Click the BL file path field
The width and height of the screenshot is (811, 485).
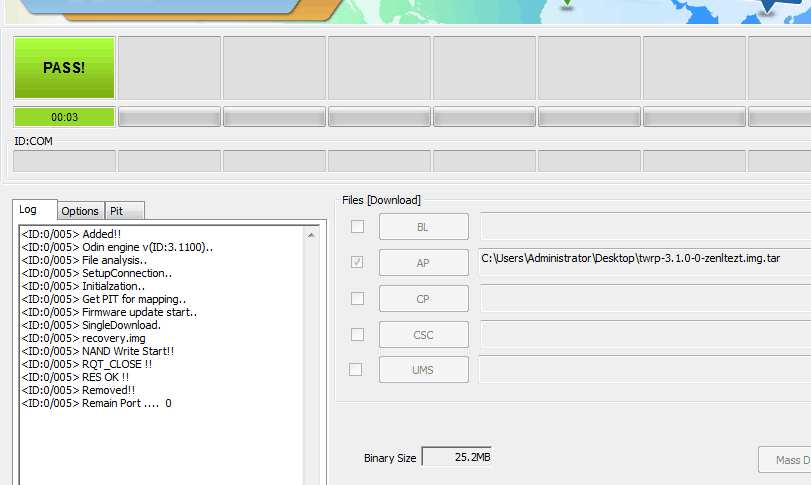[645, 226]
